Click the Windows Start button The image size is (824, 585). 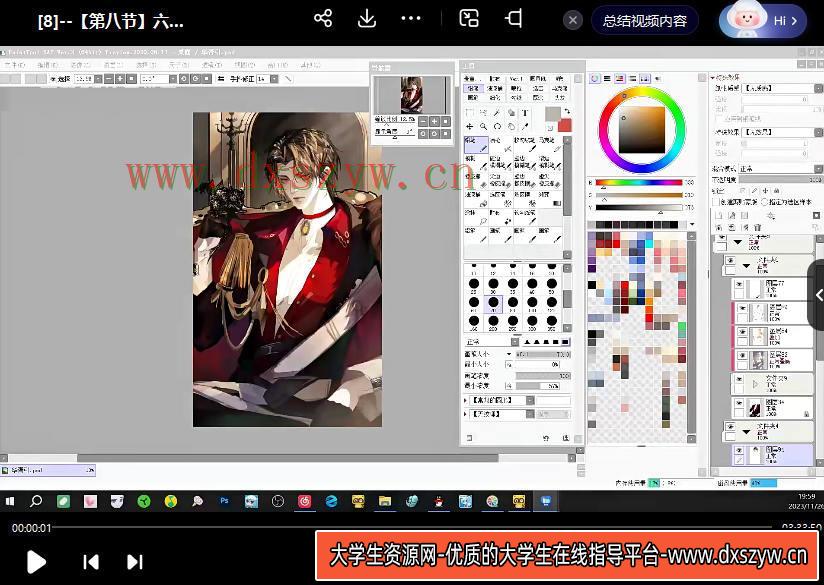point(10,501)
